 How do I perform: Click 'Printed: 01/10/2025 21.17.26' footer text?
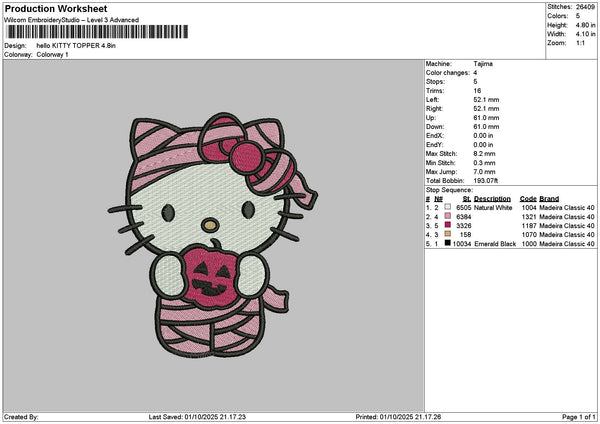click(398, 417)
